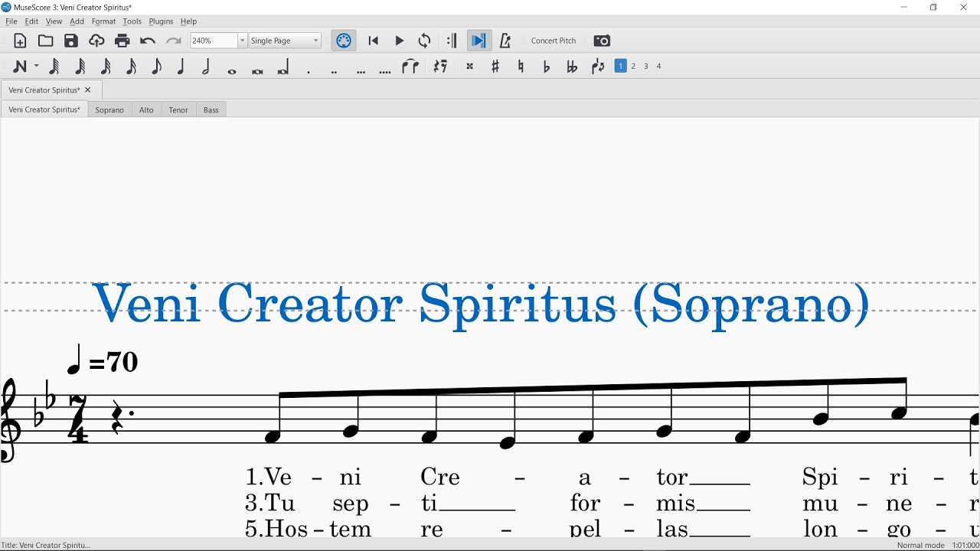Switch to the Tenor part tab
Image resolution: width=980 pixels, height=551 pixels.
pyautogui.click(x=178, y=110)
